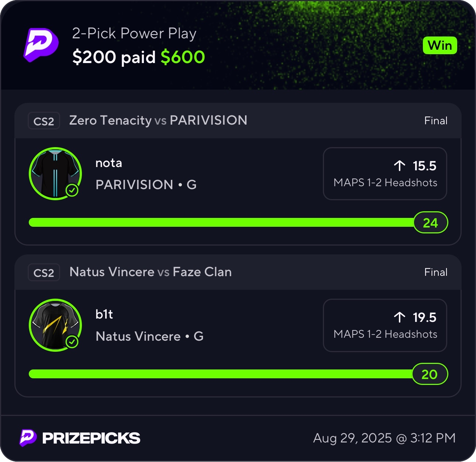Click the CS2 badge for Zero Tenacity match
Image resolution: width=476 pixels, height=462 pixels.
pos(44,121)
